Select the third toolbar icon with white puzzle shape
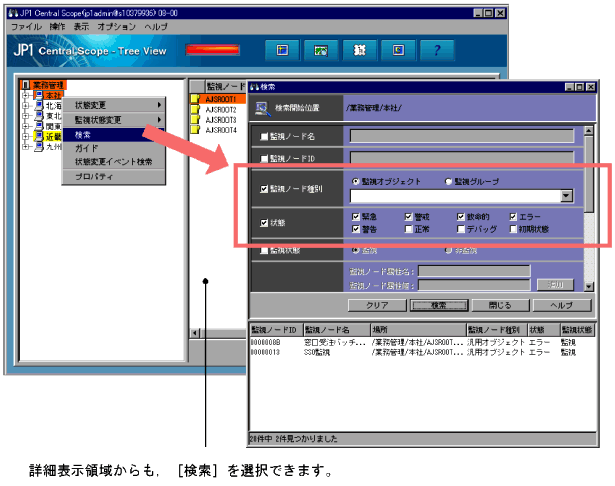 (359, 50)
